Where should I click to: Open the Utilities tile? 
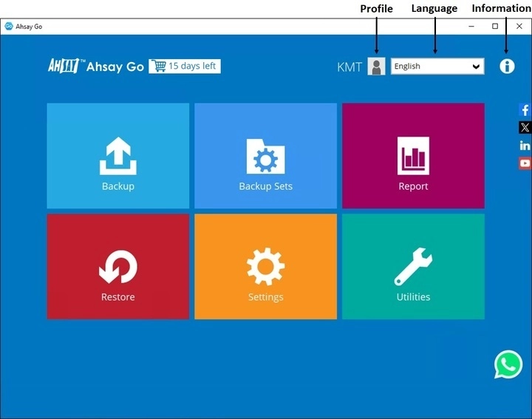(413, 266)
